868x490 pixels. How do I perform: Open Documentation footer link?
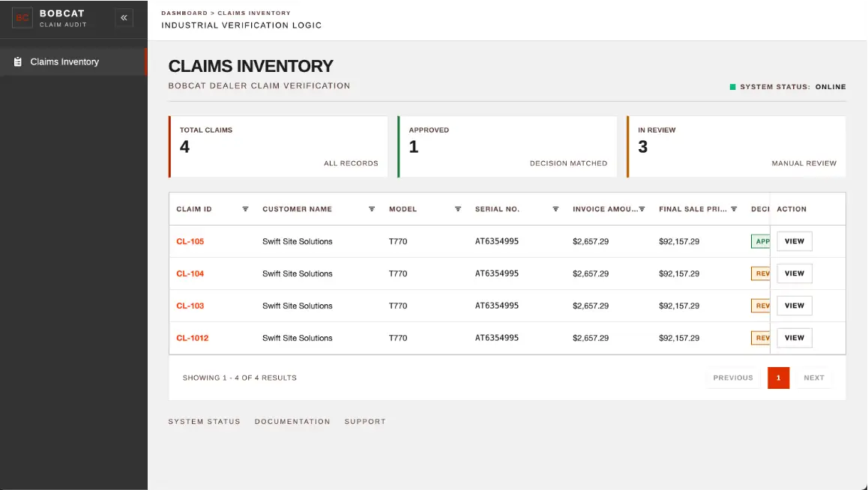coord(292,421)
